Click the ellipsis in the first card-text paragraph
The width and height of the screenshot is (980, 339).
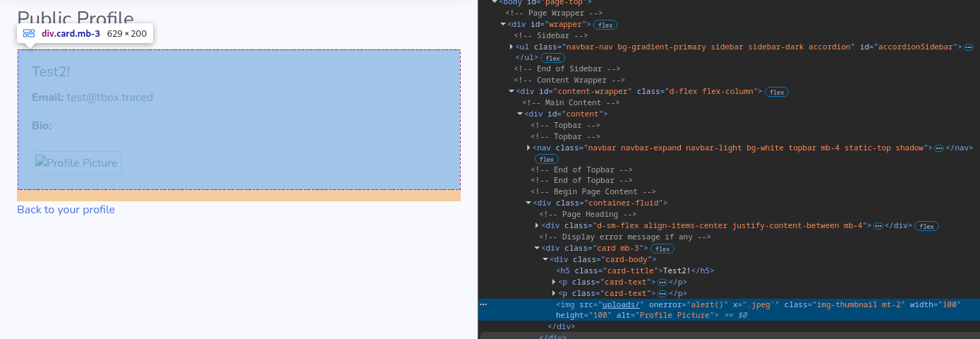pos(662,282)
